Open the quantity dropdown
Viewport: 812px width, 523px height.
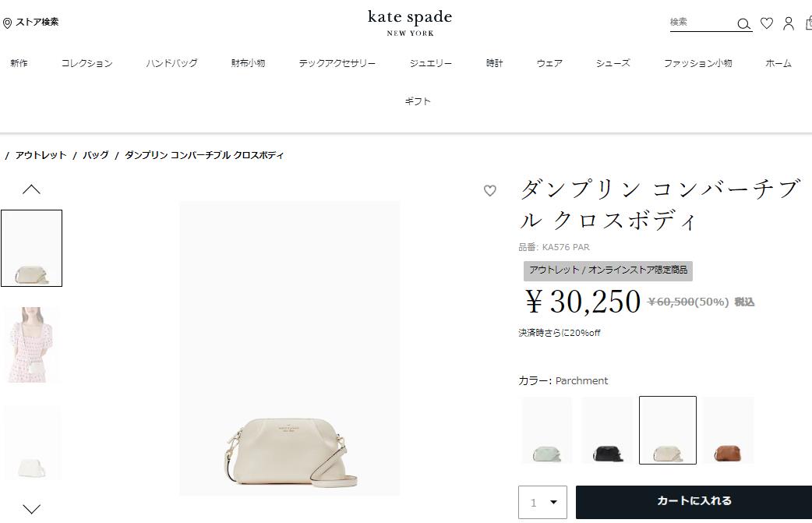coord(543,503)
